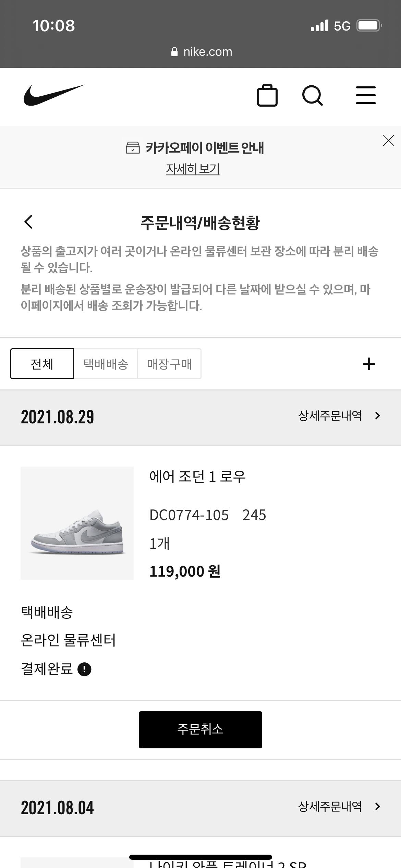The height and width of the screenshot is (868, 401).
Task: Select the 전체 tab
Action: (42, 364)
